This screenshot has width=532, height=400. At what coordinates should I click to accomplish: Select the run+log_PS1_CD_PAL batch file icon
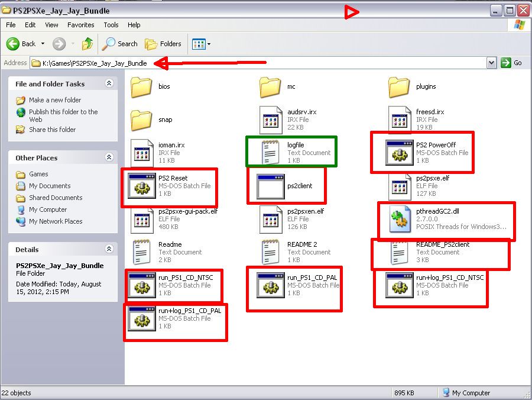click(x=141, y=318)
